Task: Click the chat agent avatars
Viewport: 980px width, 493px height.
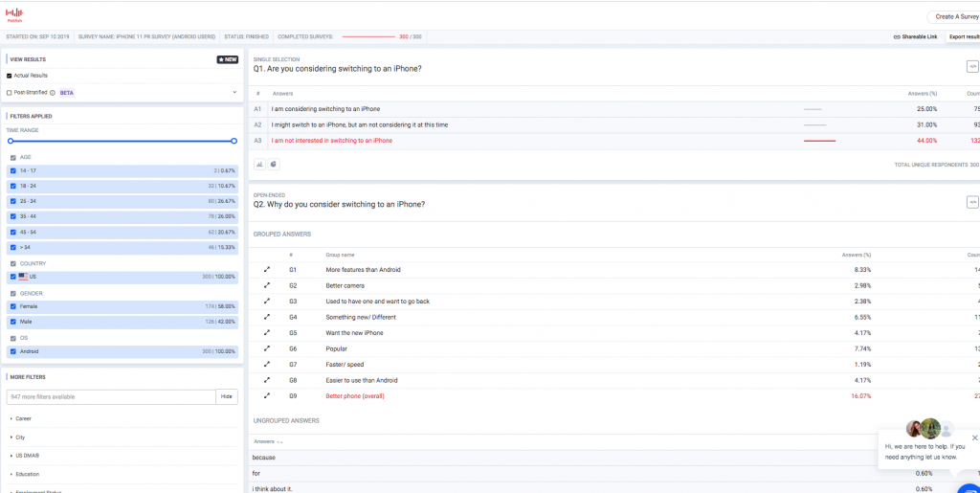Action: (930, 429)
